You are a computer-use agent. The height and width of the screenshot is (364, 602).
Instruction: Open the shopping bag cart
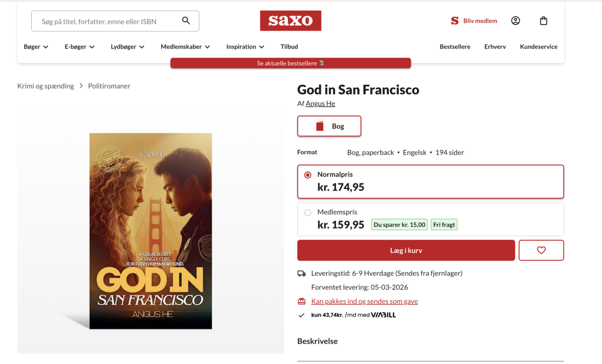point(543,21)
